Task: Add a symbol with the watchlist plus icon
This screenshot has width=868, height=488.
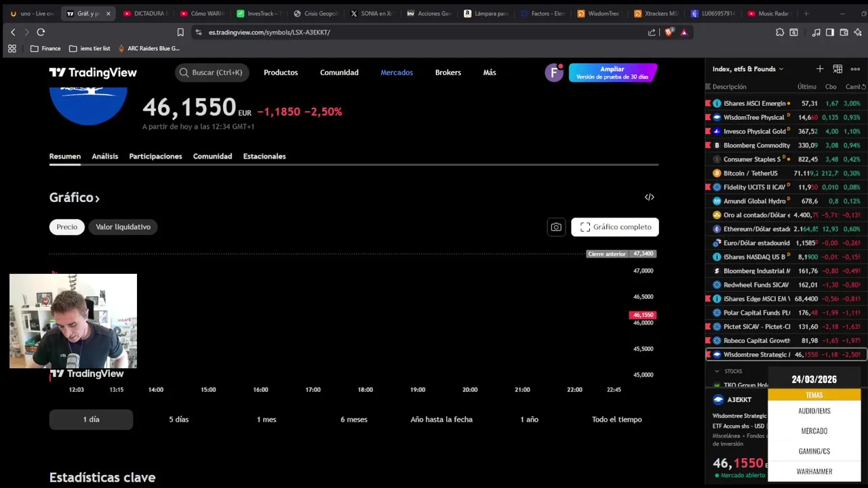Action: 820,69
